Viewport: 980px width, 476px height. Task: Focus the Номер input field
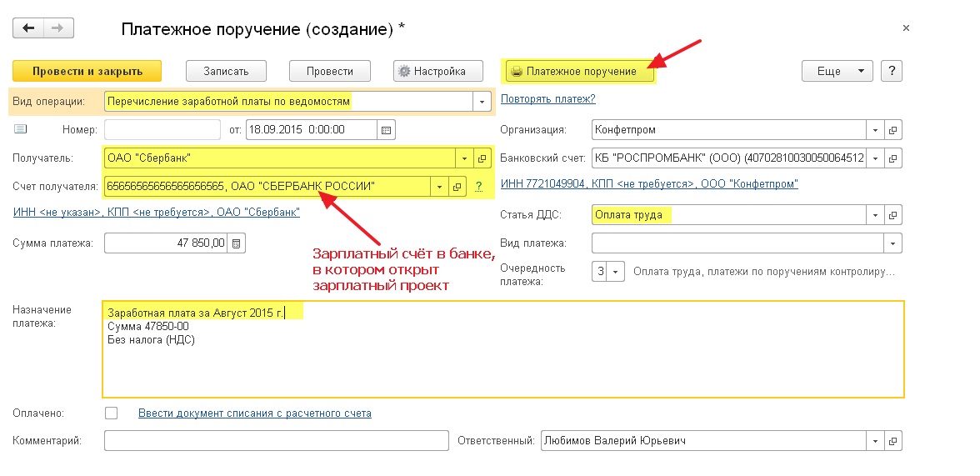[x=162, y=129]
